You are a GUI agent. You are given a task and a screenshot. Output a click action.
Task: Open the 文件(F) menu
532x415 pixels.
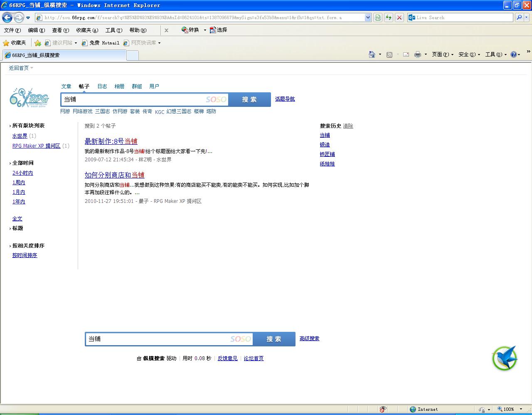pyautogui.click(x=12, y=30)
